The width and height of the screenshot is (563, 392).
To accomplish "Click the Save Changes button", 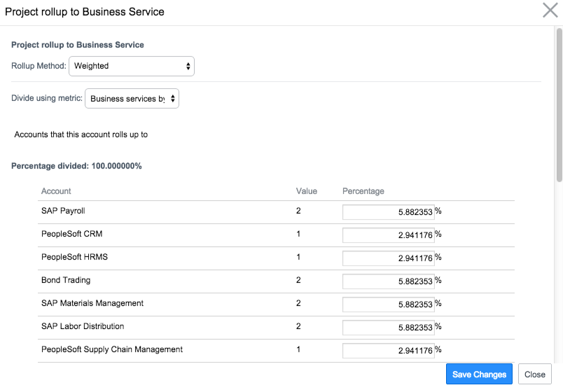I will point(479,374).
